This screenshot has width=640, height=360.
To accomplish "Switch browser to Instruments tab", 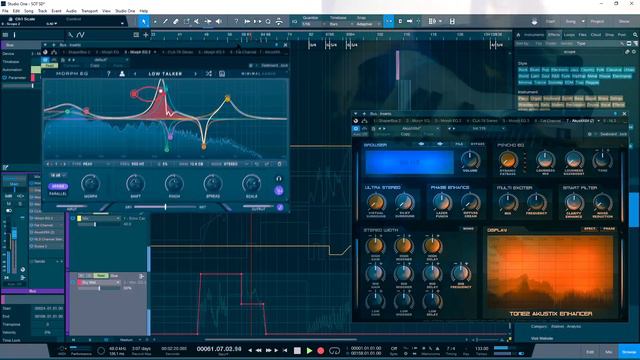I will pos(534,35).
